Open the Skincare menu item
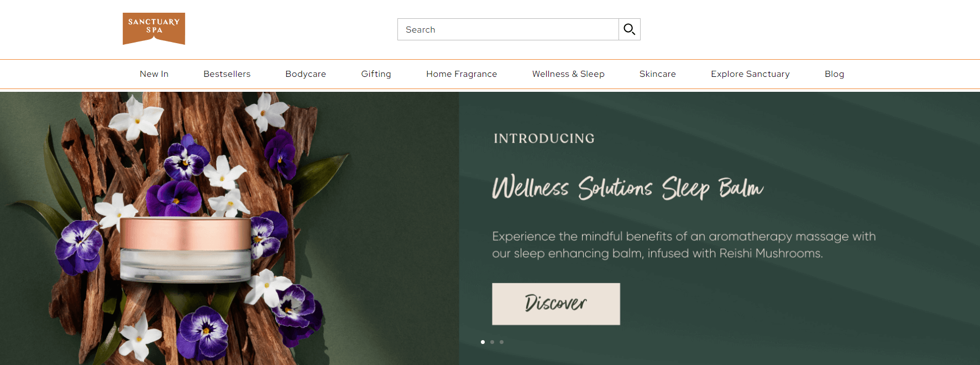The height and width of the screenshot is (365, 980). (657, 74)
